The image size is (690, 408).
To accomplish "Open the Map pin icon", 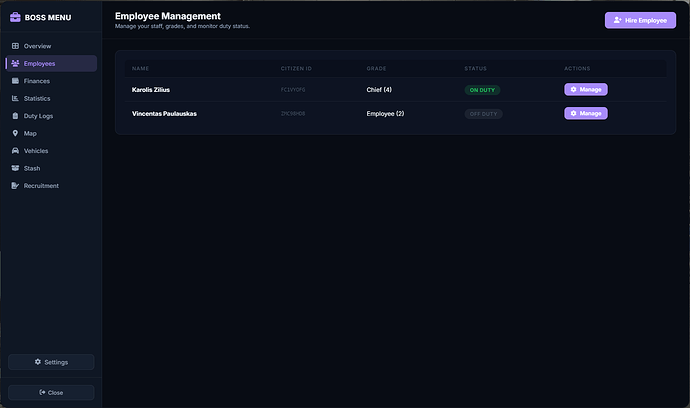I will tap(15, 133).
